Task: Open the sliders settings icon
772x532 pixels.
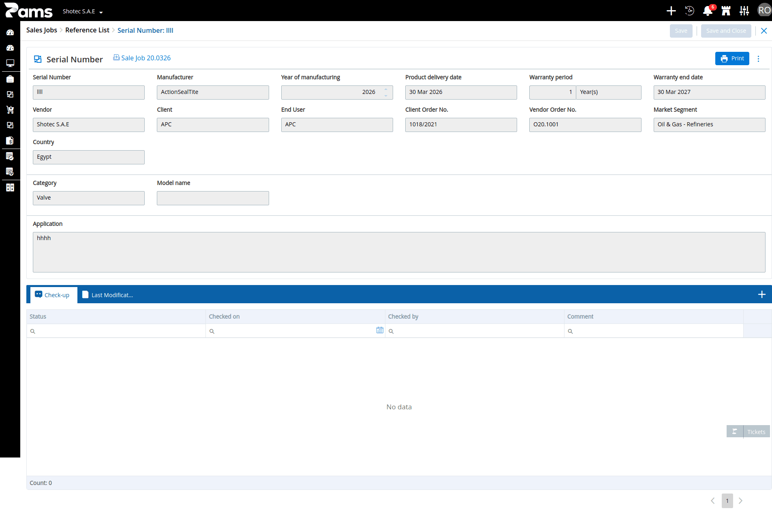Action: (x=744, y=11)
